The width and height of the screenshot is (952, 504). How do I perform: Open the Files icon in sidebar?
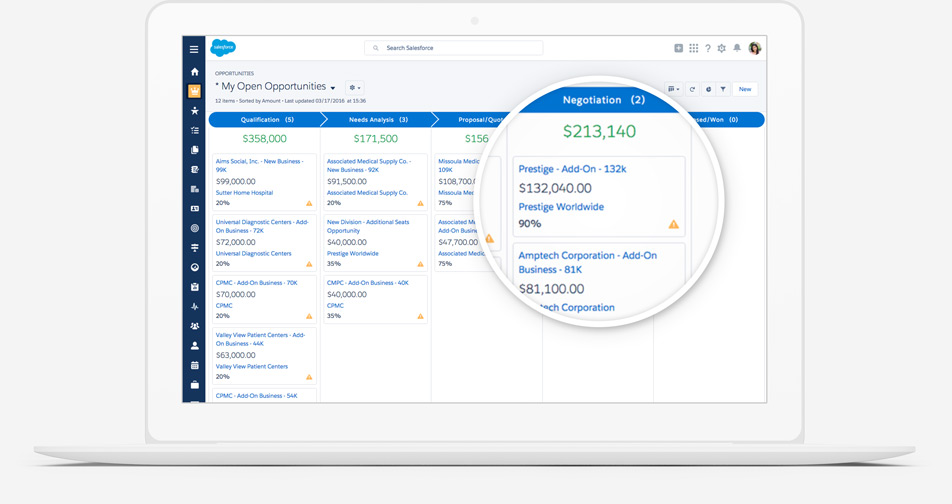pyautogui.click(x=194, y=149)
